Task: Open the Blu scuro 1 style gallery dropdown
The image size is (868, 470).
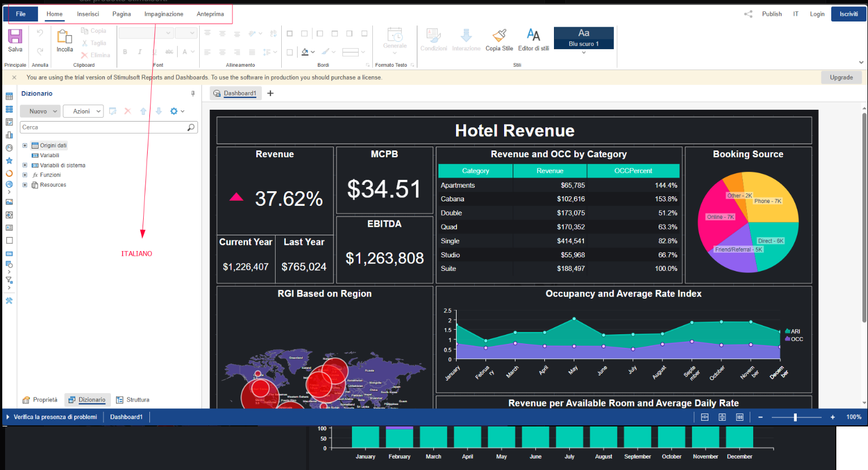Action: [583, 53]
